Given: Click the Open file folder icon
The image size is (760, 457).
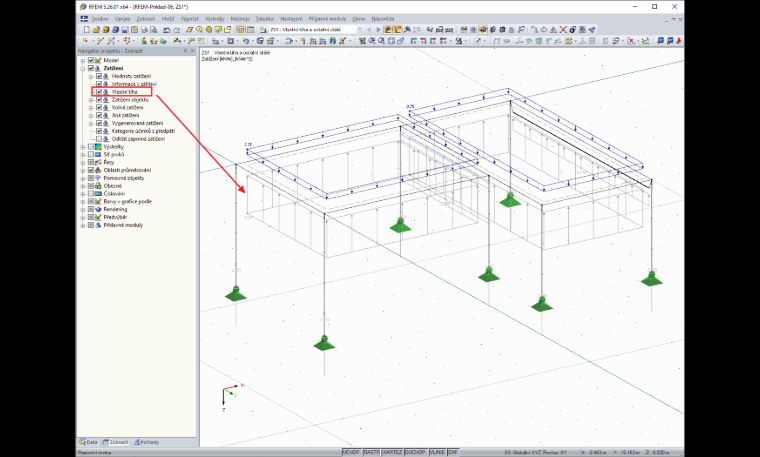Looking at the screenshot, I should click(x=96, y=30).
